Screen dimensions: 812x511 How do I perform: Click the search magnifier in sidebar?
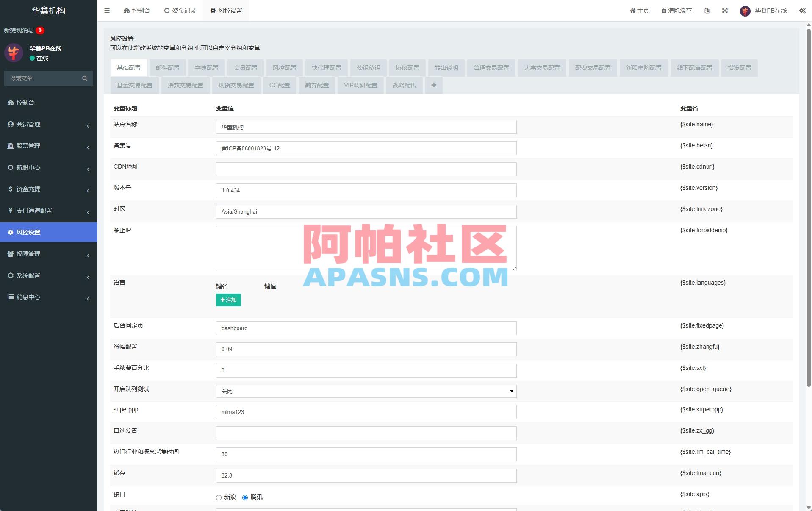(x=85, y=78)
